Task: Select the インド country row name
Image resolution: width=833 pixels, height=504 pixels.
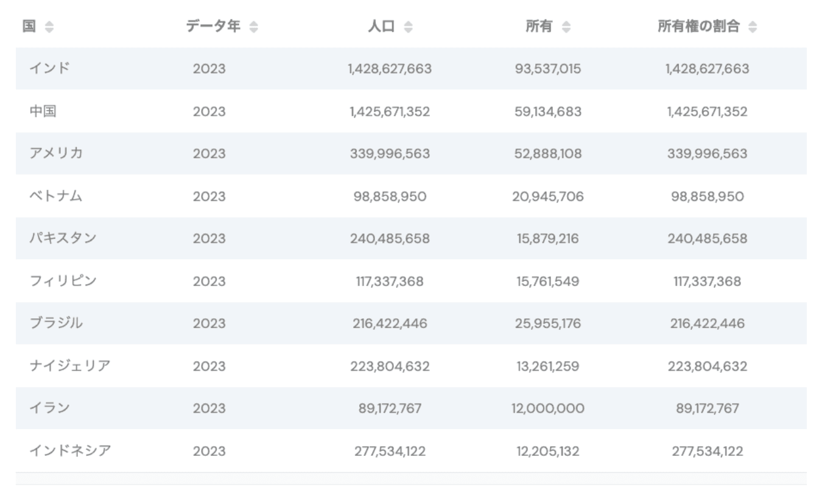Action: coord(49,68)
